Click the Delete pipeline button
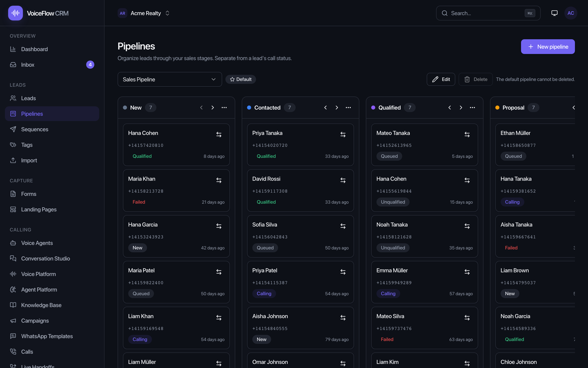Image resolution: width=588 pixels, height=368 pixels. click(x=476, y=79)
